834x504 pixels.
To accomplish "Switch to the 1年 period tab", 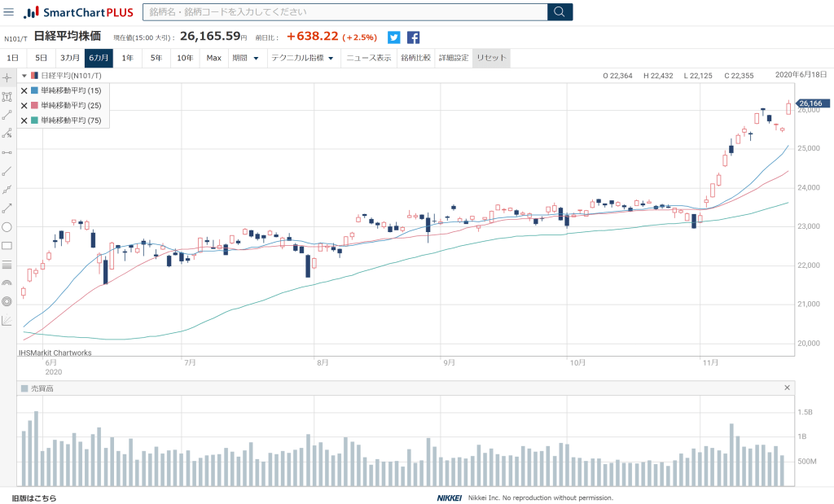I will point(127,58).
